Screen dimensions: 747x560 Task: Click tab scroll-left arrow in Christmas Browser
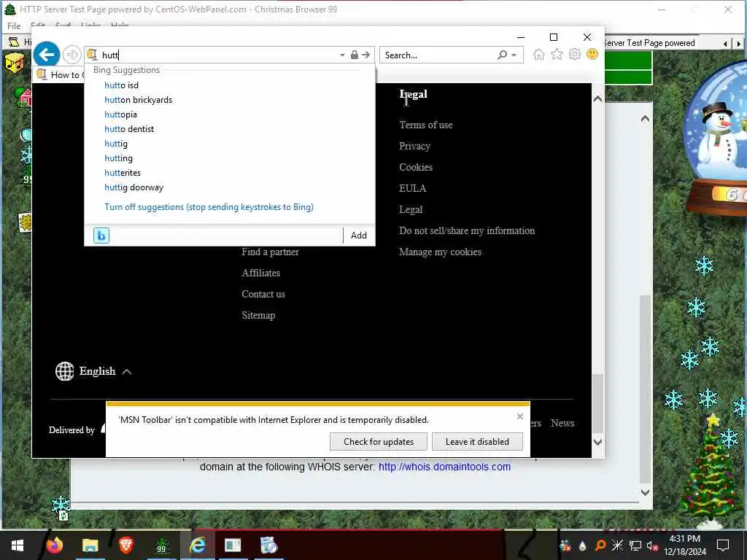coord(725,43)
